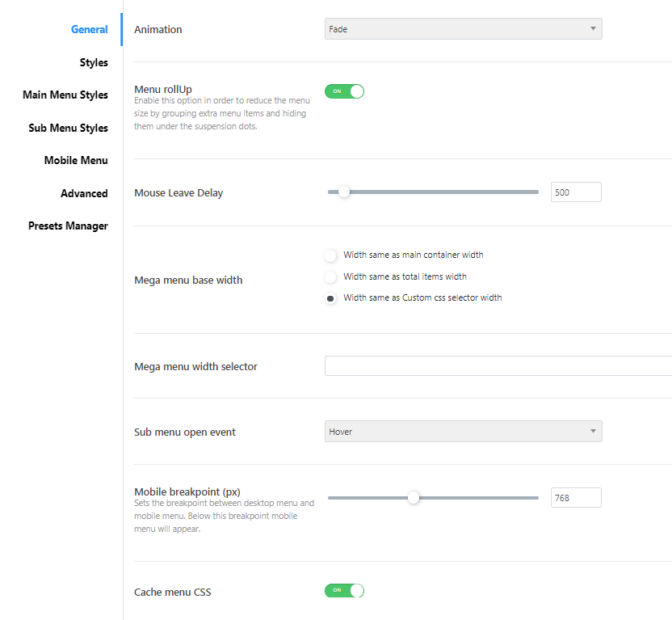Disable the Cache menu CSS toggle

click(x=345, y=591)
